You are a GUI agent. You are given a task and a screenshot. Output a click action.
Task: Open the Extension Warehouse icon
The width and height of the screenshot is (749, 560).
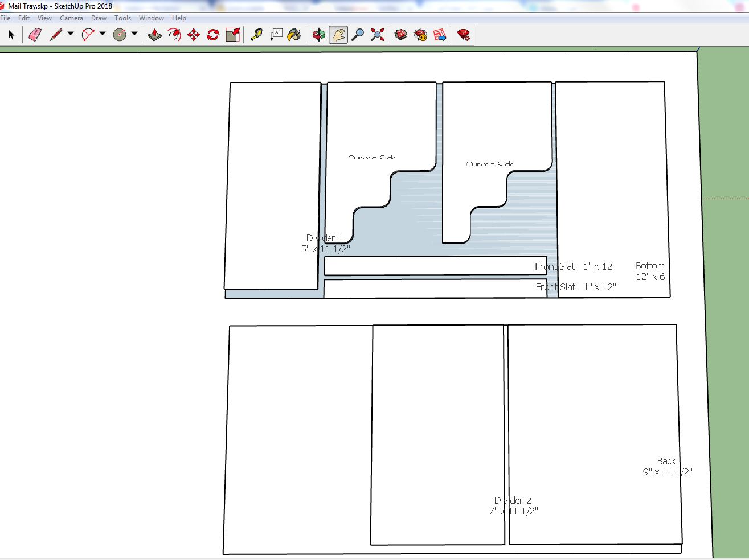click(420, 35)
